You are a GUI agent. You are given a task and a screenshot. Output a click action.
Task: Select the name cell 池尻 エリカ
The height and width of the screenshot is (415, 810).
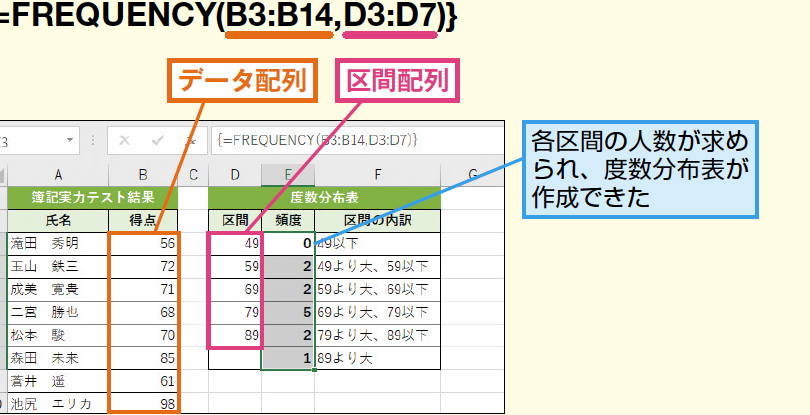pyautogui.click(x=58, y=404)
